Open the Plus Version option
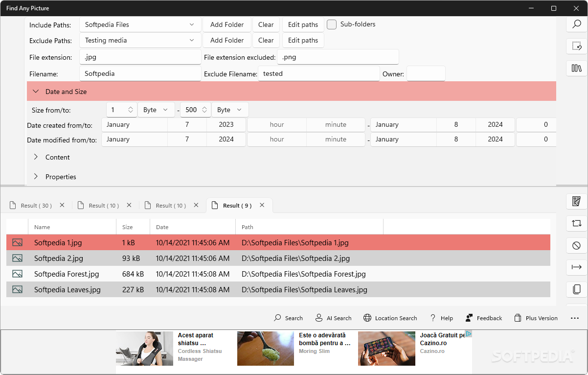The height and width of the screenshot is (375, 588). pos(536,318)
